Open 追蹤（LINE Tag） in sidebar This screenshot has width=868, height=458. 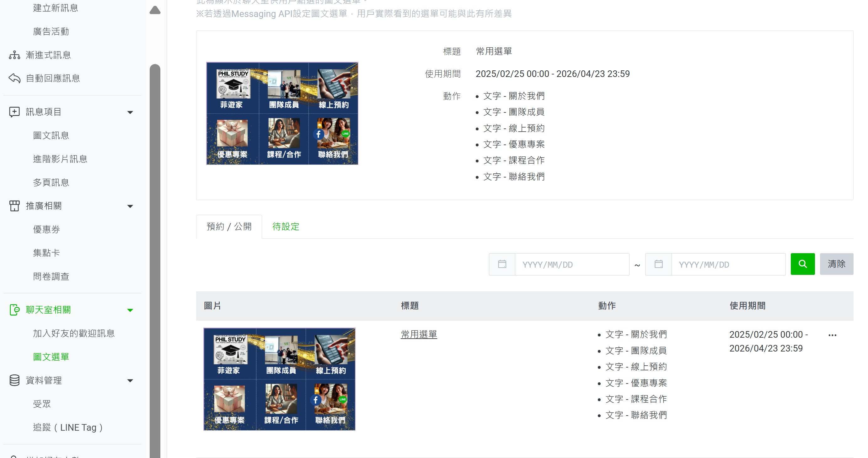pos(68,428)
